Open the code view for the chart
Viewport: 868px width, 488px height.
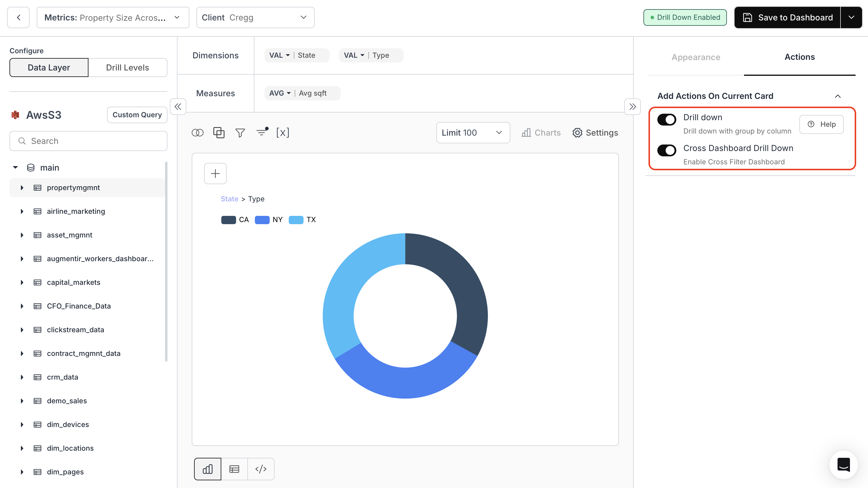click(261, 469)
